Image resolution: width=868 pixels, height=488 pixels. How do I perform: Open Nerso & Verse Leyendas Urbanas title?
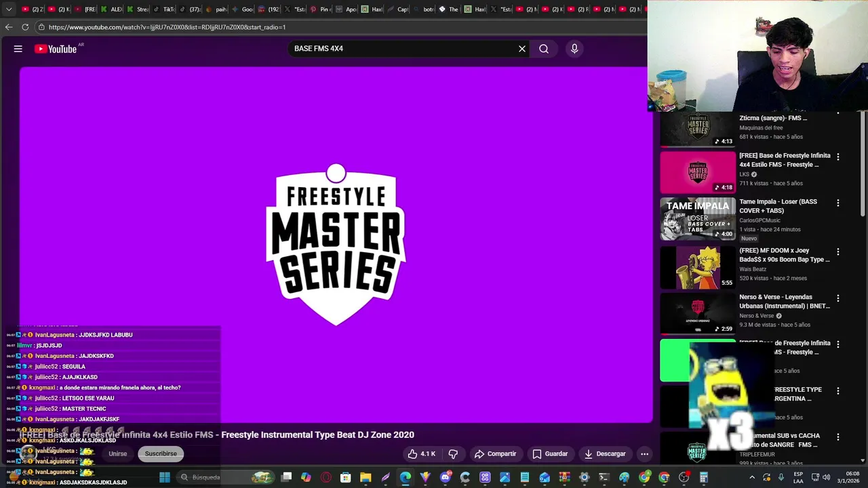tap(785, 302)
